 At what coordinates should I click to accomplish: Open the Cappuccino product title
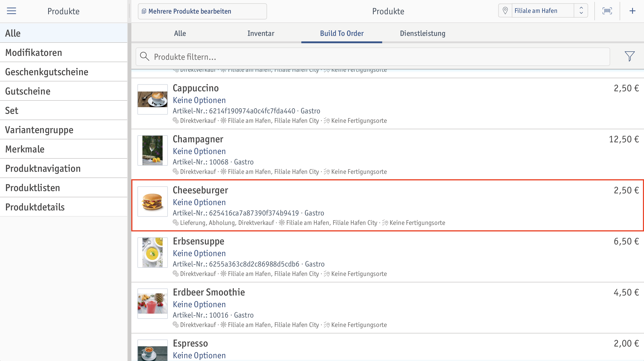point(195,88)
